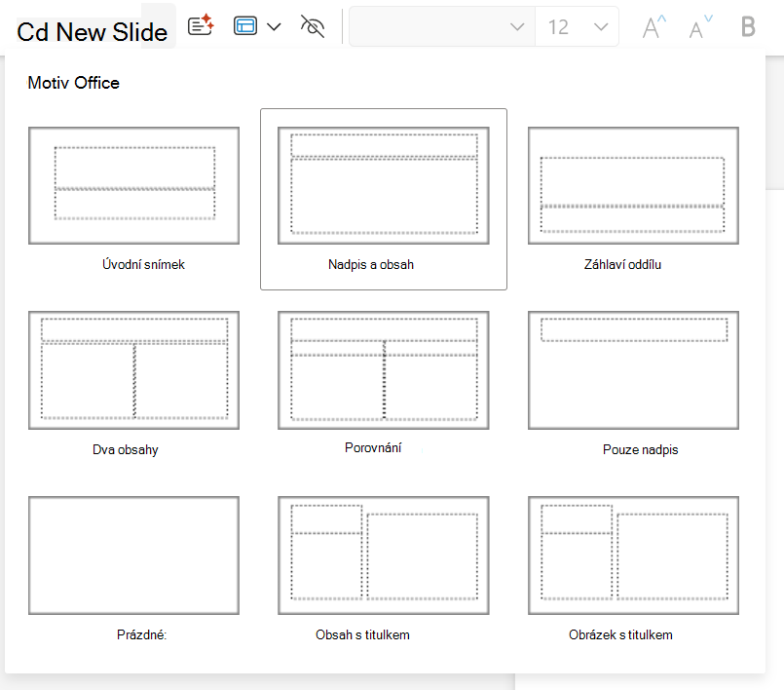784x690 pixels.
Task: Pick the Záhlaví oddílu layout thumbnail
Action: point(633,185)
